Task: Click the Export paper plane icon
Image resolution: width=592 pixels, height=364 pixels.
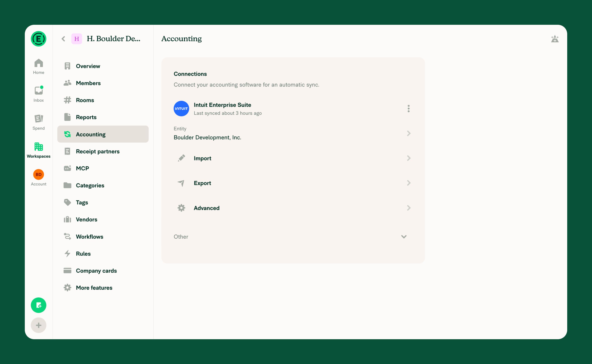Action: click(x=181, y=183)
